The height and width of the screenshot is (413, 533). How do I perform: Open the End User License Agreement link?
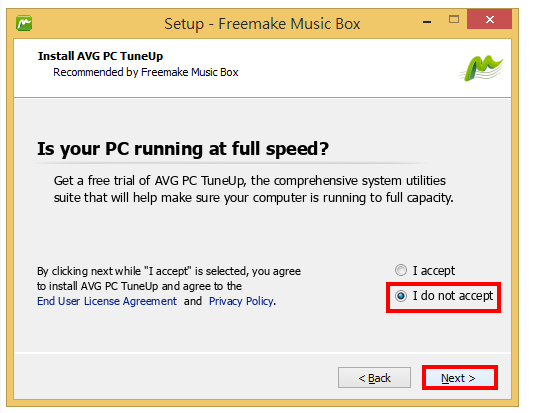point(107,301)
